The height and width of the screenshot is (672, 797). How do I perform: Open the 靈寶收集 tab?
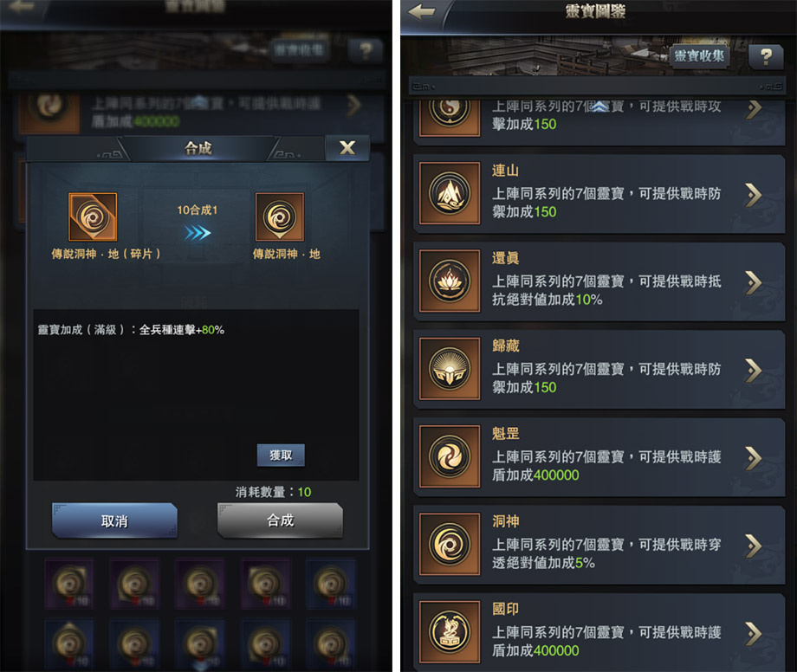pos(699,56)
